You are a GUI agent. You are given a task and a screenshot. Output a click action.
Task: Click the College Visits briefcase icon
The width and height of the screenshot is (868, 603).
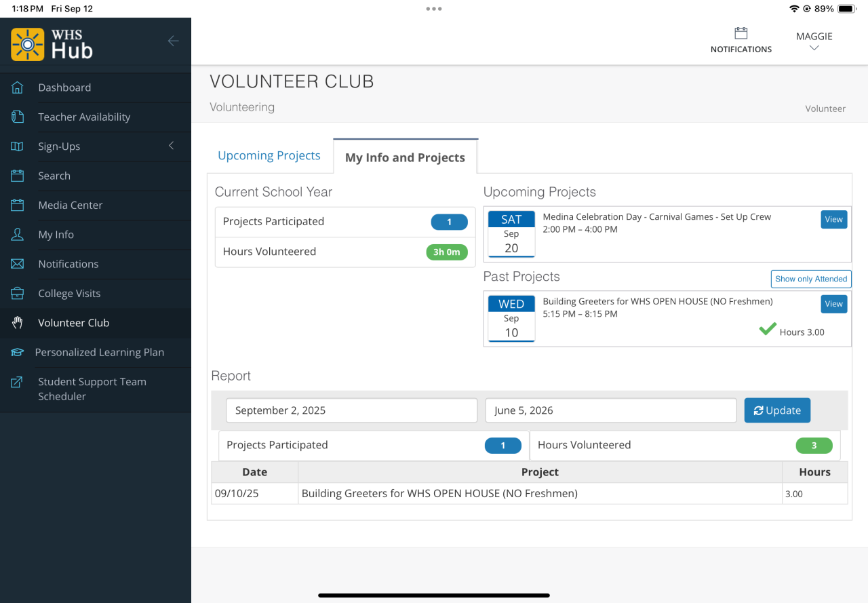tap(18, 294)
